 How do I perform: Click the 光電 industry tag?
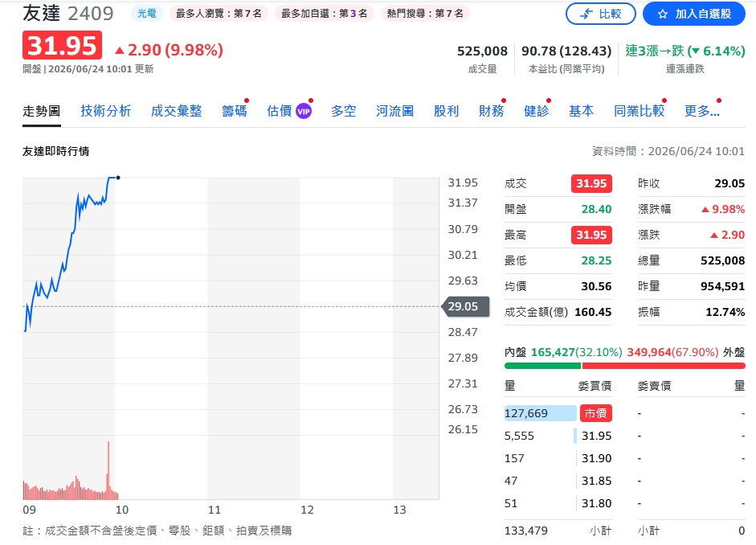tap(146, 14)
